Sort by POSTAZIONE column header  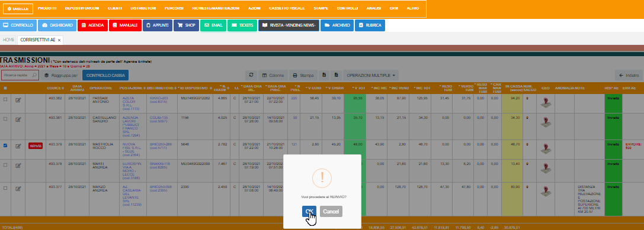pyautogui.click(x=132, y=88)
